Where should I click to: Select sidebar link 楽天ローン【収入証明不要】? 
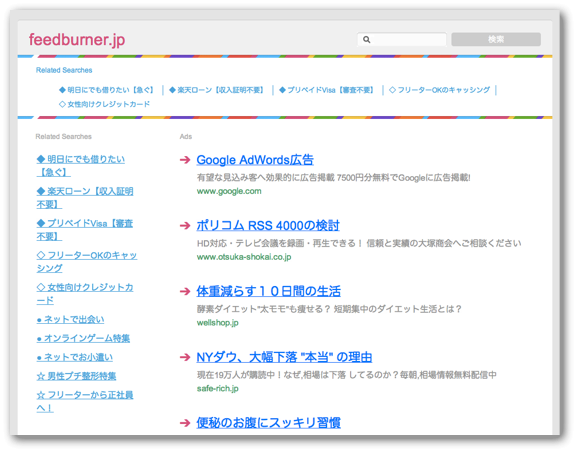[85, 198]
